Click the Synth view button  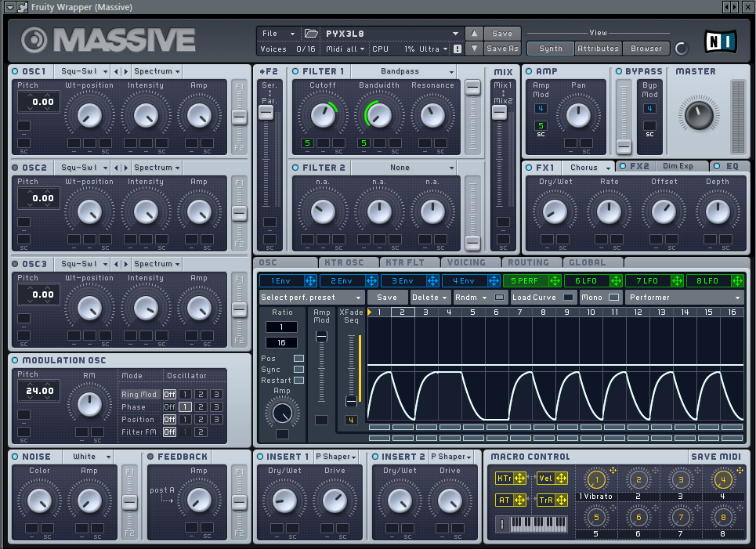(x=551, y=49)
